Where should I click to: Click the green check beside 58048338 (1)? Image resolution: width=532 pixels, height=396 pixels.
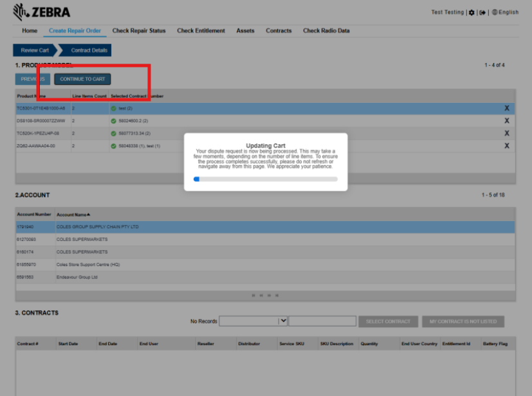click(113, 146)
